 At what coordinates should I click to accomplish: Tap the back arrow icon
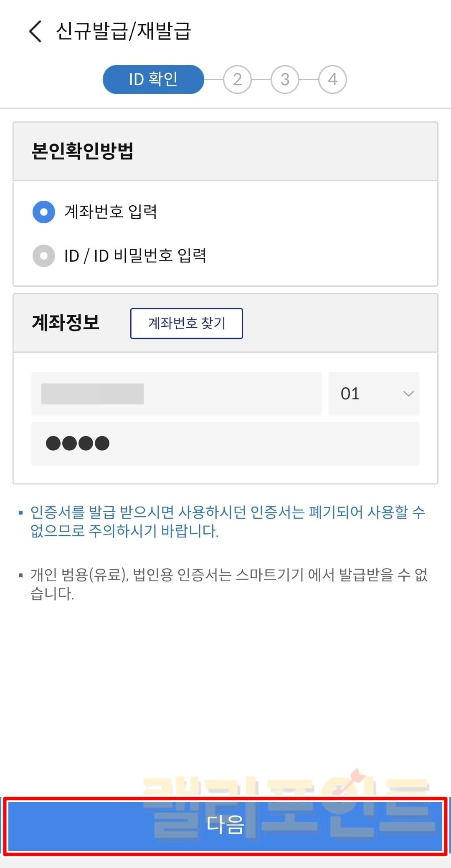point(35,31)
